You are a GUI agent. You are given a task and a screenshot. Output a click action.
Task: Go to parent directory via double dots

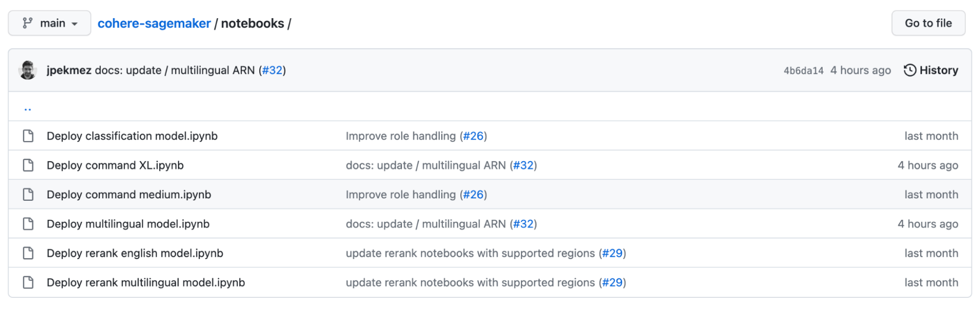28,109
